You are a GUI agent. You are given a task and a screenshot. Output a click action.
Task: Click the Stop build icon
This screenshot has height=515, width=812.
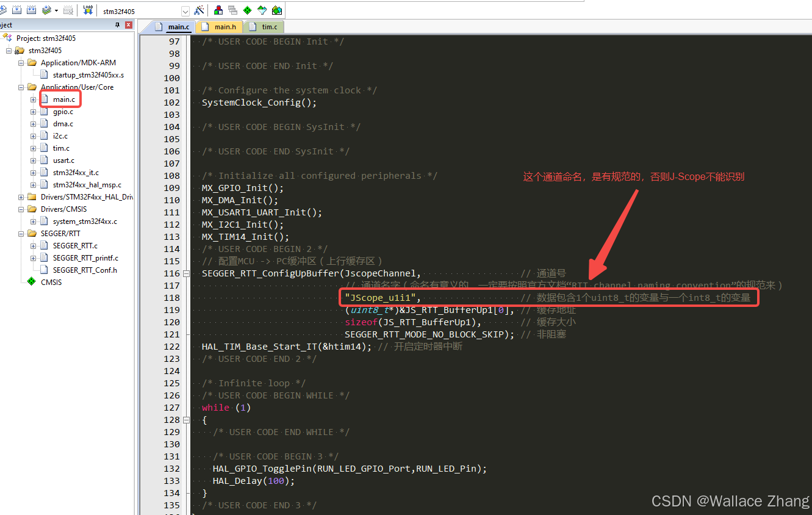point(68,10)
